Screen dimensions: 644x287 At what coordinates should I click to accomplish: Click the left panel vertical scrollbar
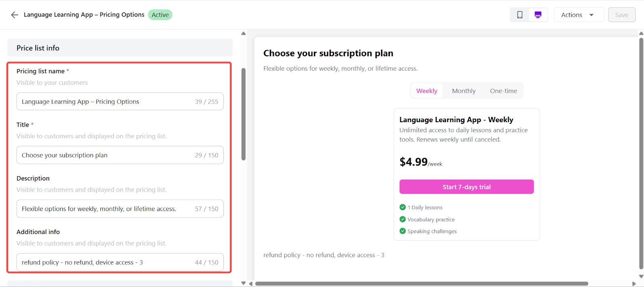pyautogui.click(x=244, y=115)
